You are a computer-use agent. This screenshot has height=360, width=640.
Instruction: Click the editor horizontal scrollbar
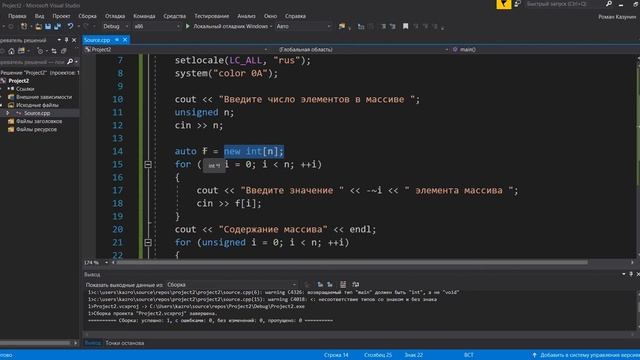click(352, 262)
